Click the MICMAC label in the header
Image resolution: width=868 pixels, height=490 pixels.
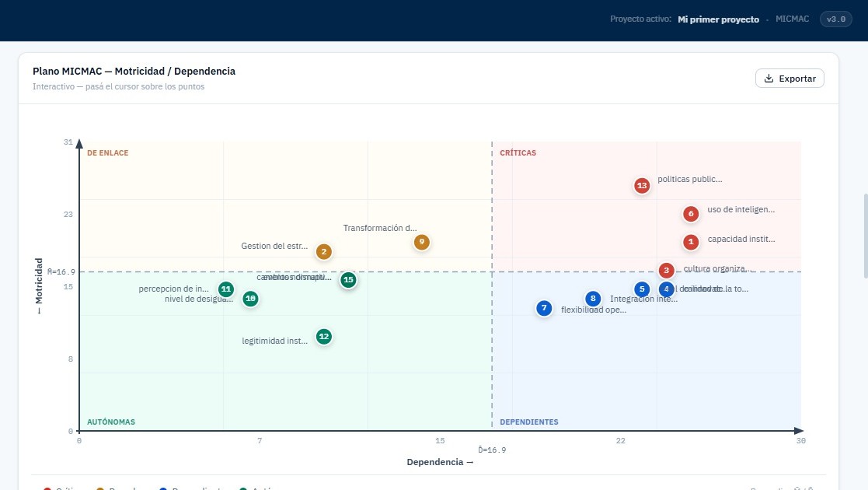[x=792, y=19]
